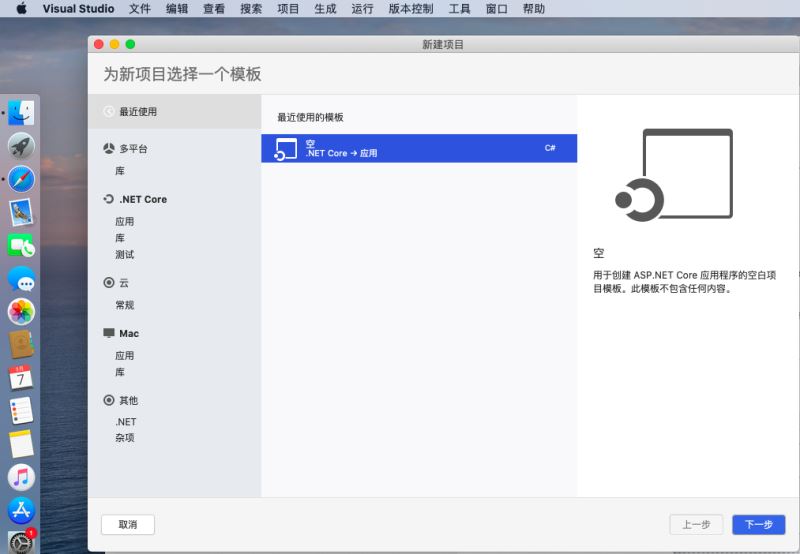Click the 多平台 category heading

click(133, 148)
